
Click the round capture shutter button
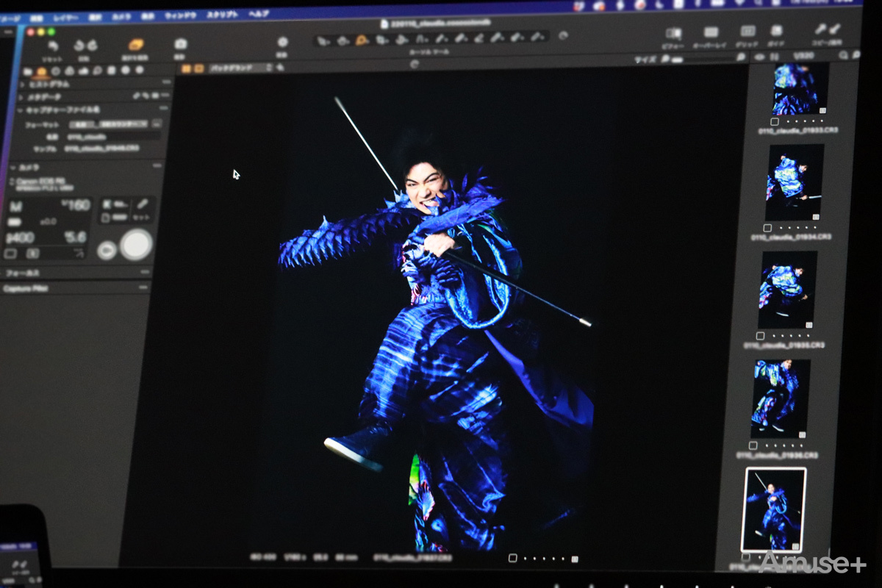point(136,245)
